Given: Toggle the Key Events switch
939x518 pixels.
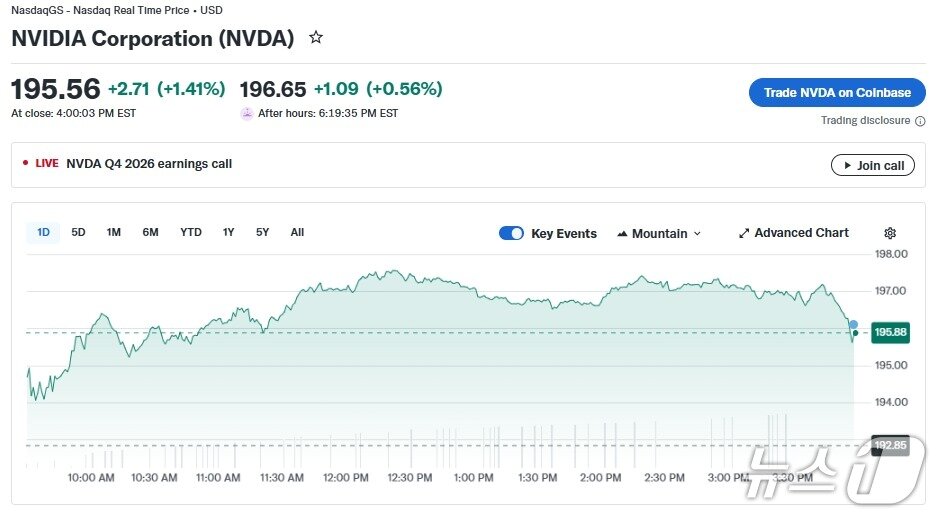Looking at the screenshot, I should click(x=511, y=233).
